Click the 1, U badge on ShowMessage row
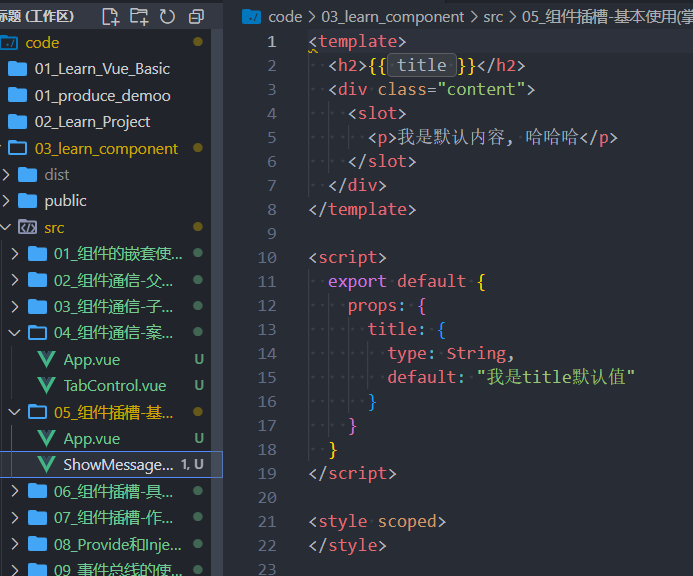 coord(192,464)
